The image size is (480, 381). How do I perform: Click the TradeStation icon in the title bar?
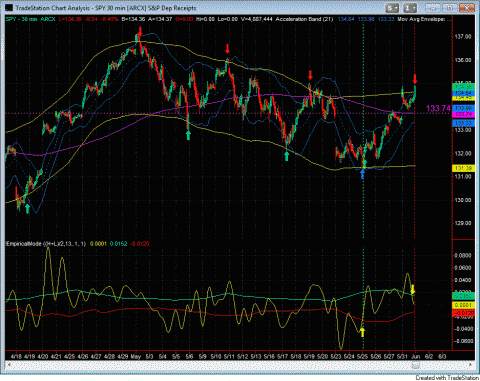click(x=9, y=7)
